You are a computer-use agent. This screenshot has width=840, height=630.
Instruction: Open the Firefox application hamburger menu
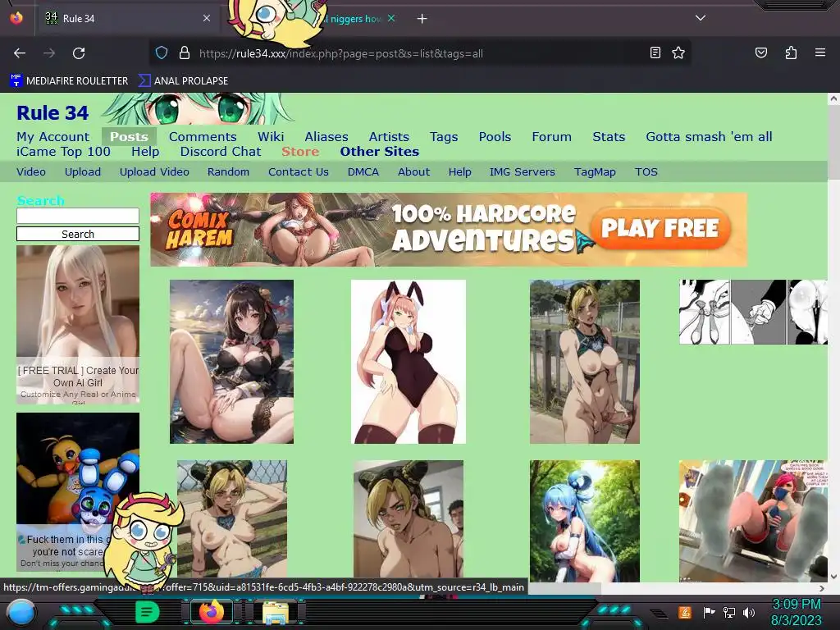click(x=819, y=52)
